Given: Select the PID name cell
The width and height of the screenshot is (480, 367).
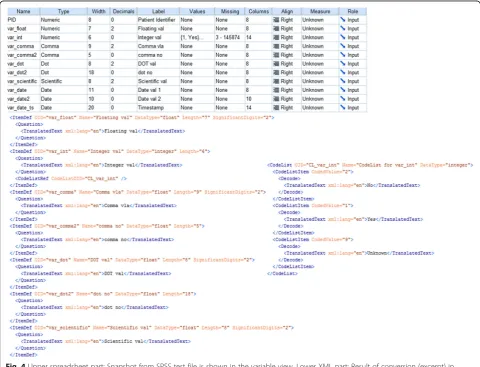Looking at the screenshot, I should 23,20.
